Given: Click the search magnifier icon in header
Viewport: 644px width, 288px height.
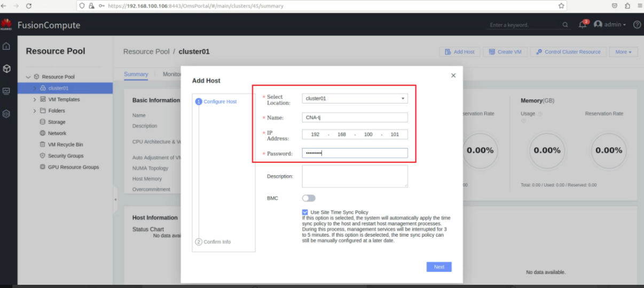Looking at the screenshot, I should point(566,25).
